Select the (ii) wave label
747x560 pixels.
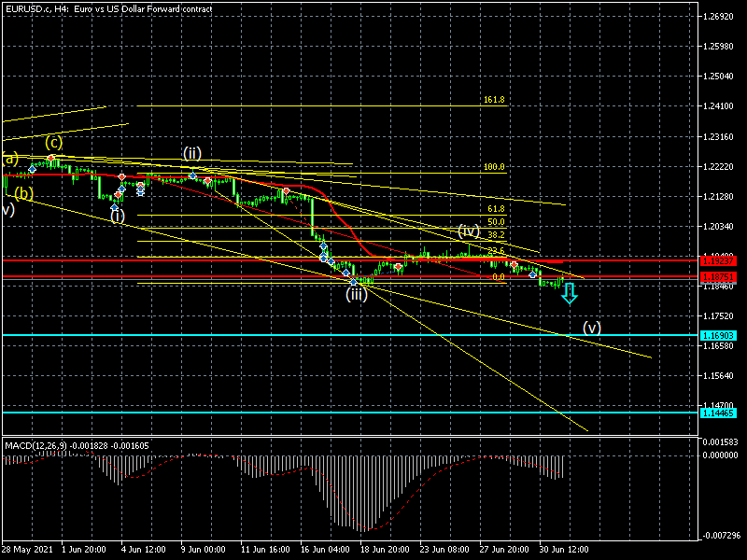[192, 153]
